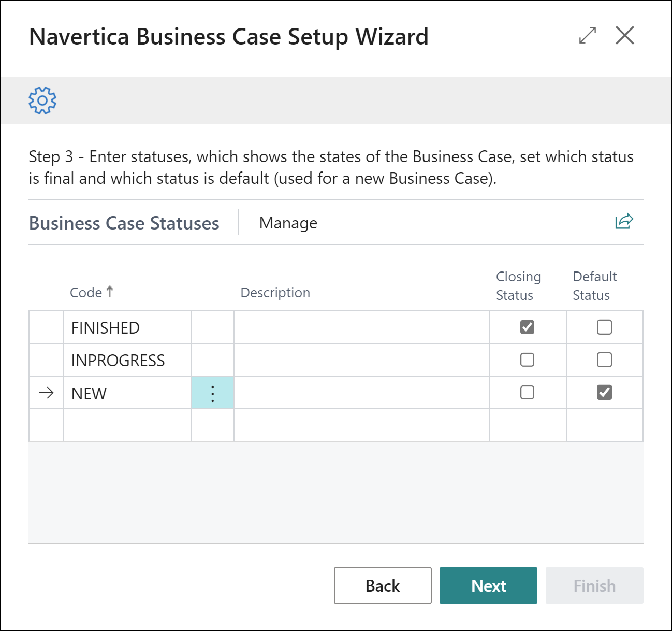Select the NEW code cell
The width and height of the screenshot is (672, 631).
tap(127, 393)
